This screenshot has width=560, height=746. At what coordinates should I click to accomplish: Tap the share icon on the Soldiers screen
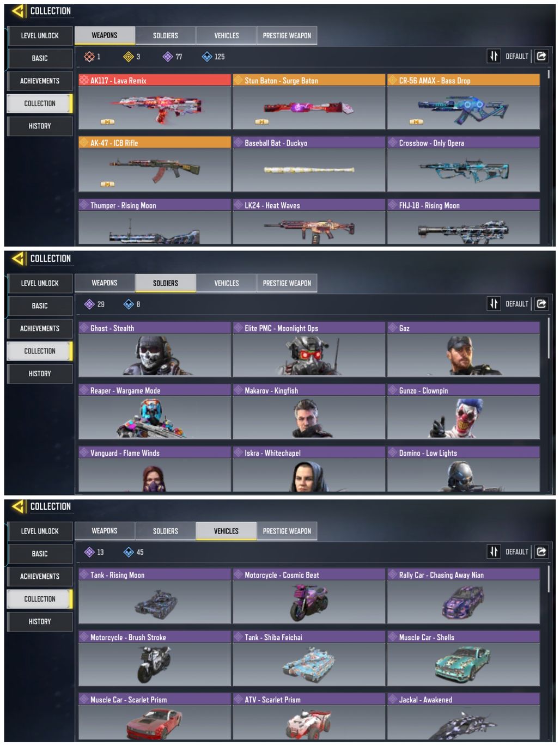(541, 304)
